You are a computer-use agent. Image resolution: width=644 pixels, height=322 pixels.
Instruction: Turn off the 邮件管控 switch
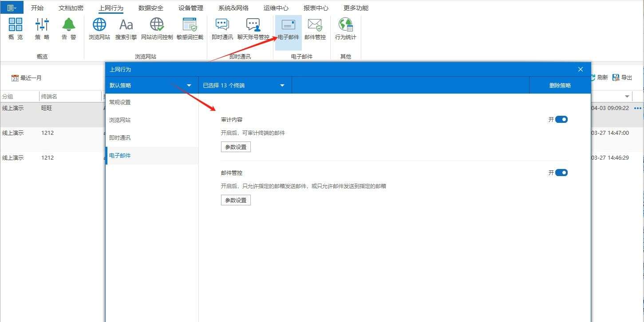point(561,173)
